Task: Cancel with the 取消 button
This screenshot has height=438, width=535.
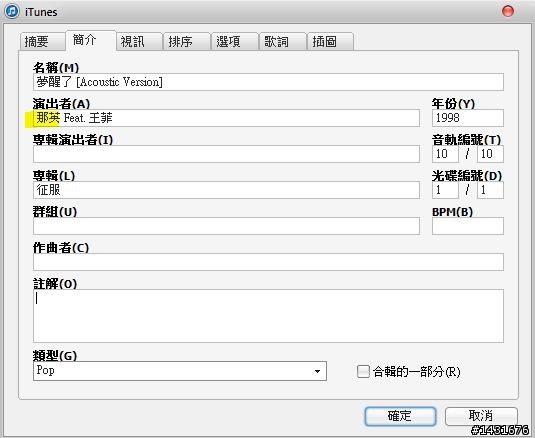Action: (481, 416)
